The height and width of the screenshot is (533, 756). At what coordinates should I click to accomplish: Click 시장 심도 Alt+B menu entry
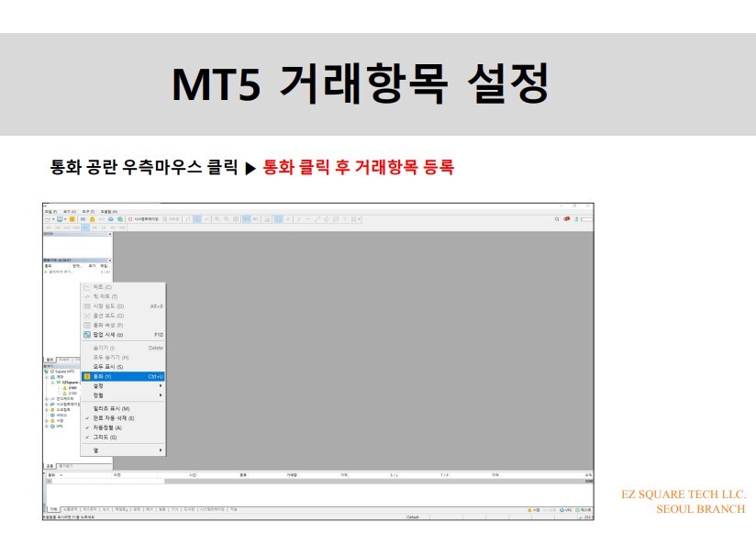(123, 306)
